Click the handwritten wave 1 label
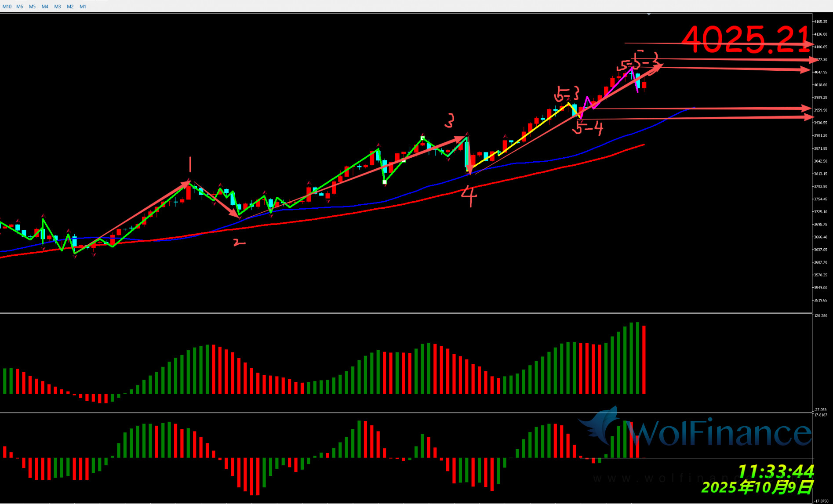The image size is (833, 504). coord(190,164)
